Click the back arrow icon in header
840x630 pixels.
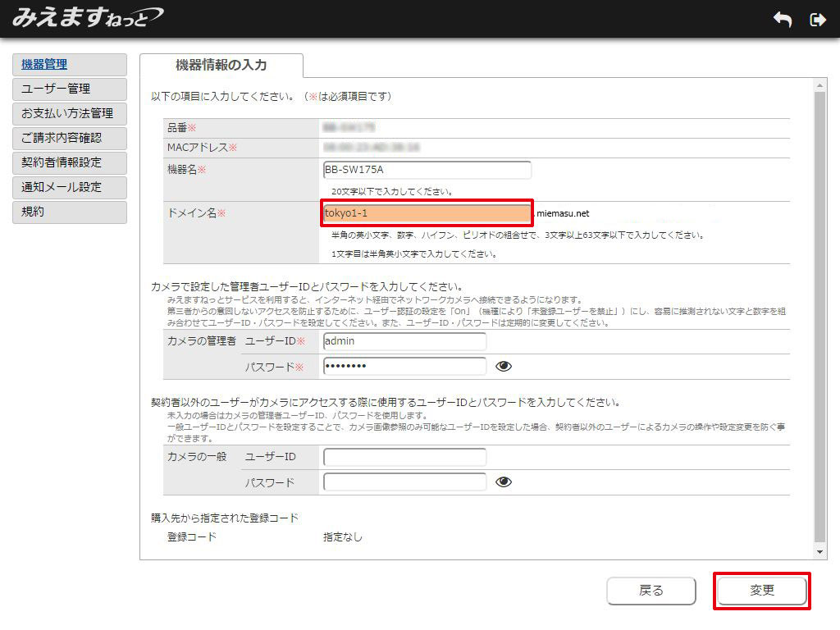(x=783, y=20)
